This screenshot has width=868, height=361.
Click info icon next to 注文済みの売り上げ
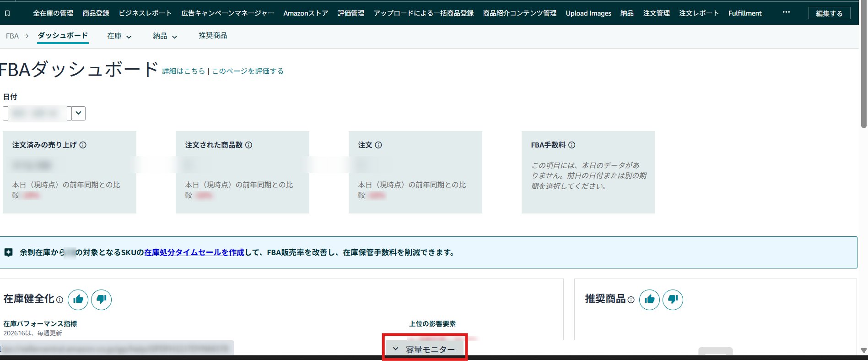83,145
